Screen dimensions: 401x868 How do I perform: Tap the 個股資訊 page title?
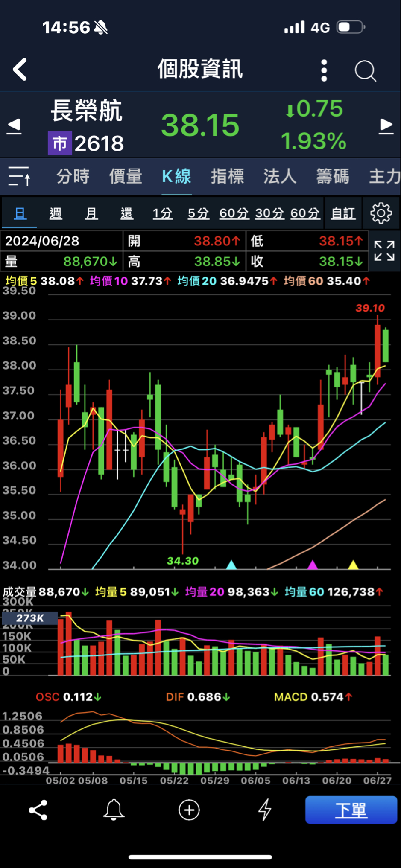(x=200, y=69)
